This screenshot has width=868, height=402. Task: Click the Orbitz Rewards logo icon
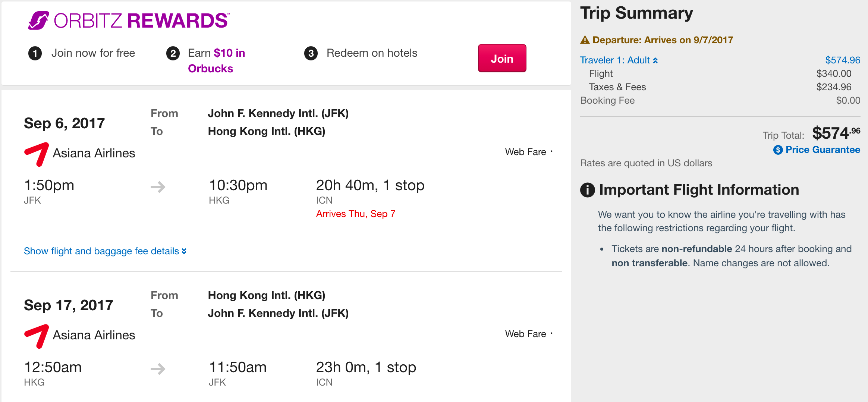pyautogui.click(x=38, y=20)
